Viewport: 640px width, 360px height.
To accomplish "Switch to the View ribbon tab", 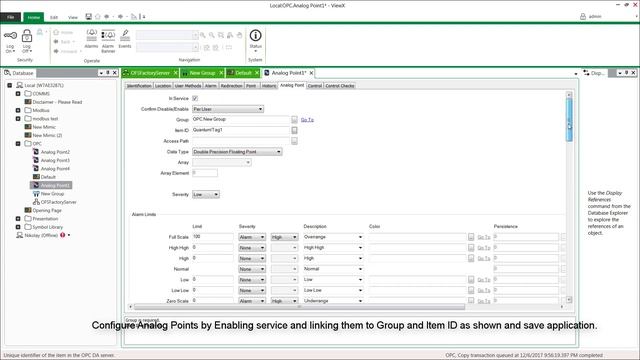I will (73, 18).
